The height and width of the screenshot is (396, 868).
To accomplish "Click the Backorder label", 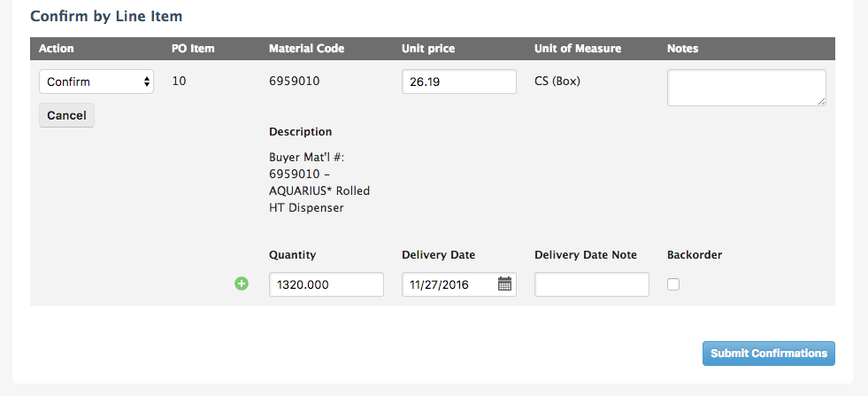I will [695, 255].
